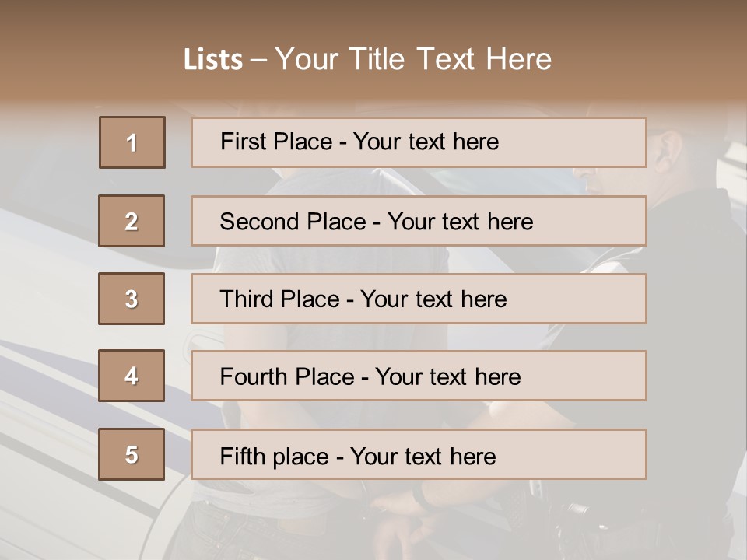Select the number 3 box
747x560 pixels.
pos(132,299)
